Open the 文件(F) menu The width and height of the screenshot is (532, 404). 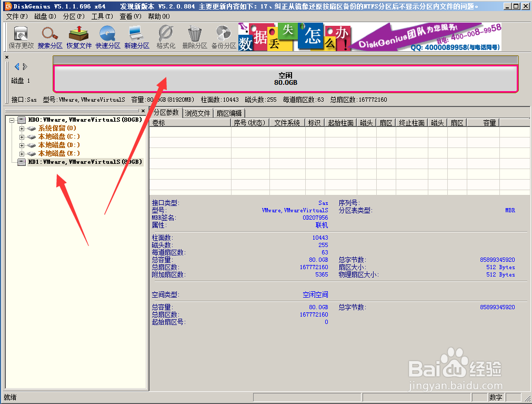point(17,16)
